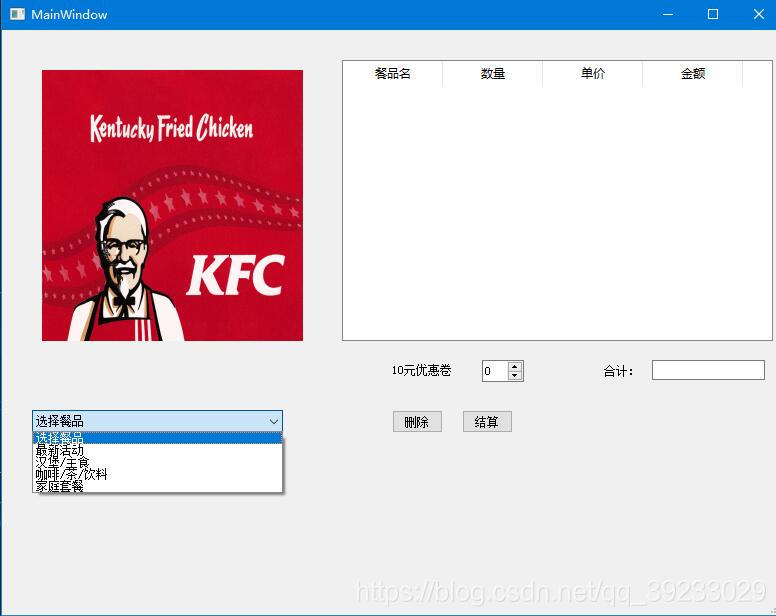776x616 pixels.
Task: Select 选择餐品 in the dropdown list
Action: coord(157,438)
